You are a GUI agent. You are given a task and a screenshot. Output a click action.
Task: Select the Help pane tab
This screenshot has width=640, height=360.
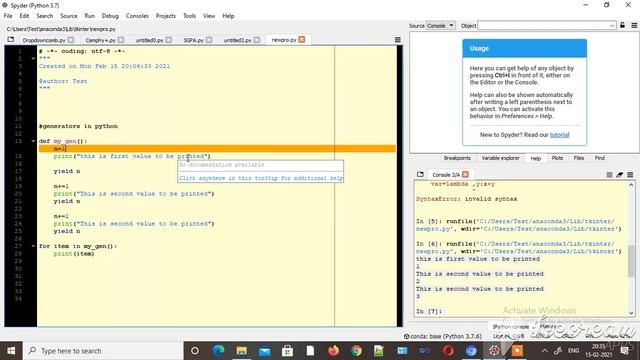(x=536, y=158)
